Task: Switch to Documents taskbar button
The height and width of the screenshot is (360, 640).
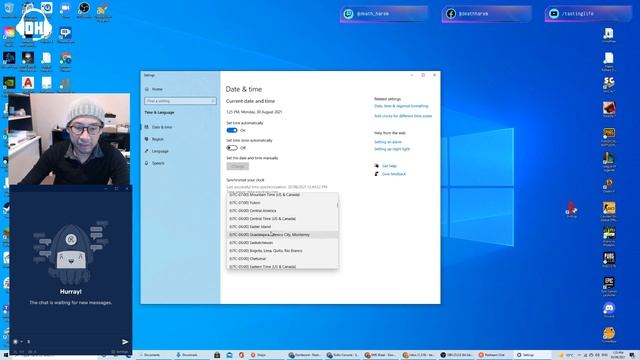Action: click(x=152, y=355)
